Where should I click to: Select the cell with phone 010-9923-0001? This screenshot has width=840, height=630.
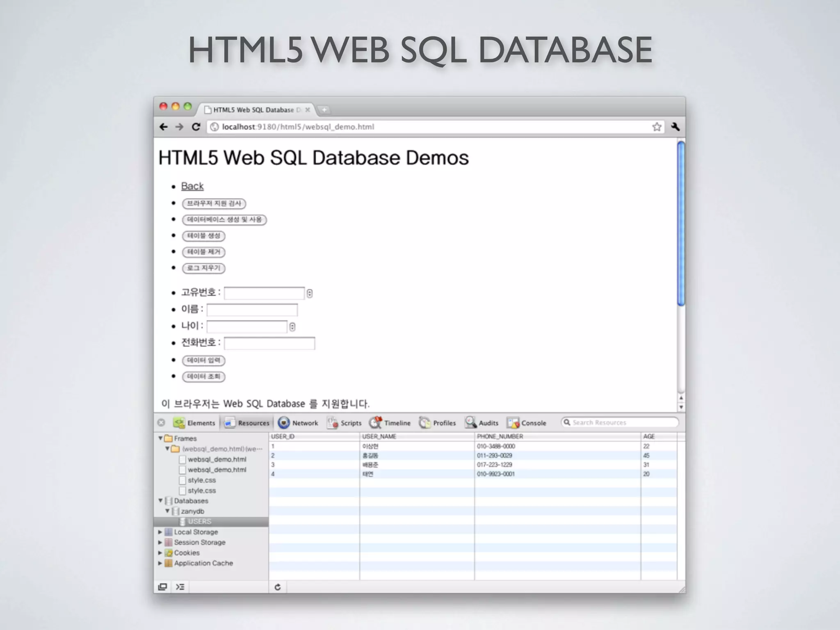click(558, 474)
